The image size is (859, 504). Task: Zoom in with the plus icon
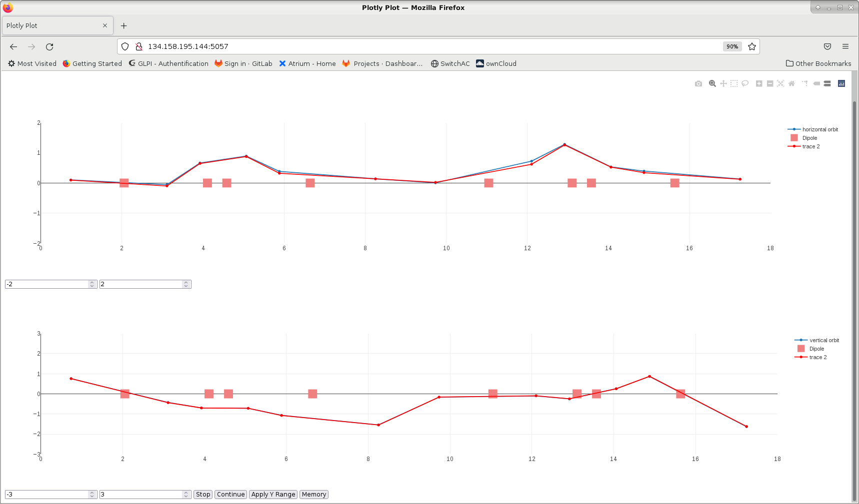coord(759,83)
